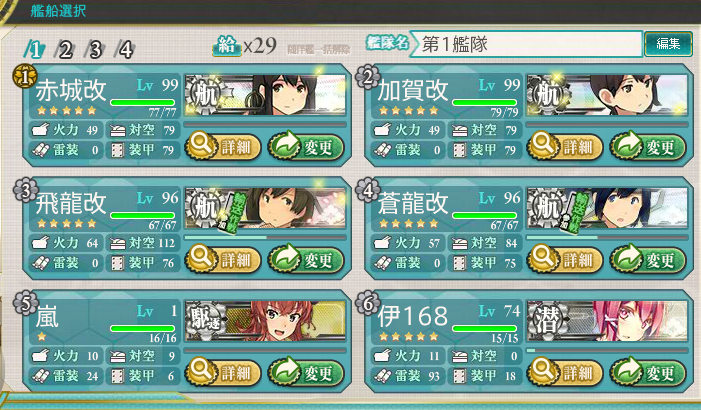
Task: Click the slot 6 flower badge
Action: (x=367, y=303)
